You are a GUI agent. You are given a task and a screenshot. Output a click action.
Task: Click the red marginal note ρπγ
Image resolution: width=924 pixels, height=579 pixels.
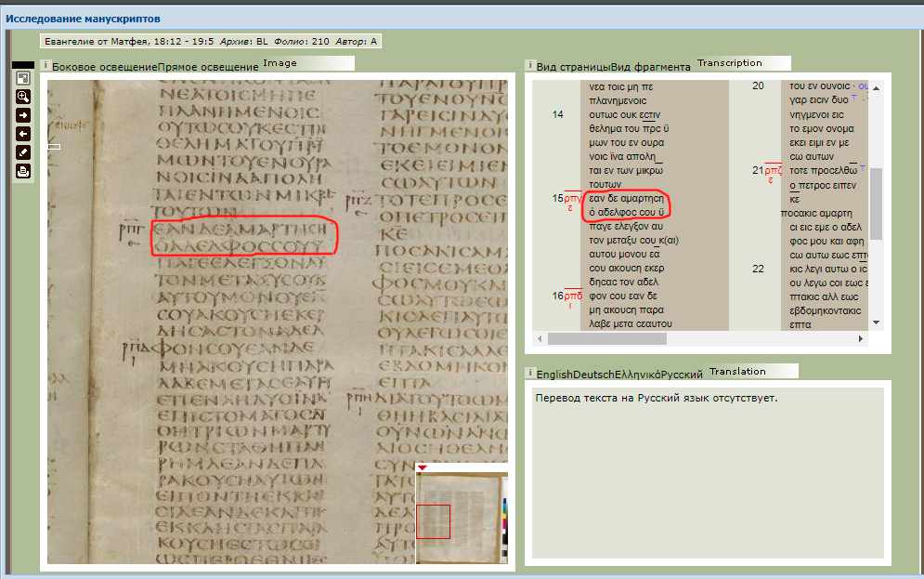coord(573,199)
